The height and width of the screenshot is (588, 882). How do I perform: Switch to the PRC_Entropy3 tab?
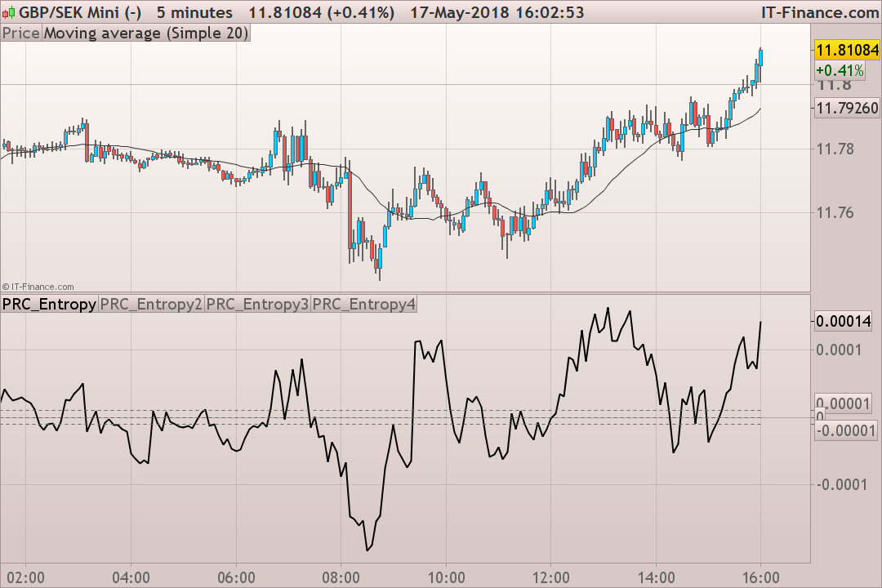[x=257, y=305]
